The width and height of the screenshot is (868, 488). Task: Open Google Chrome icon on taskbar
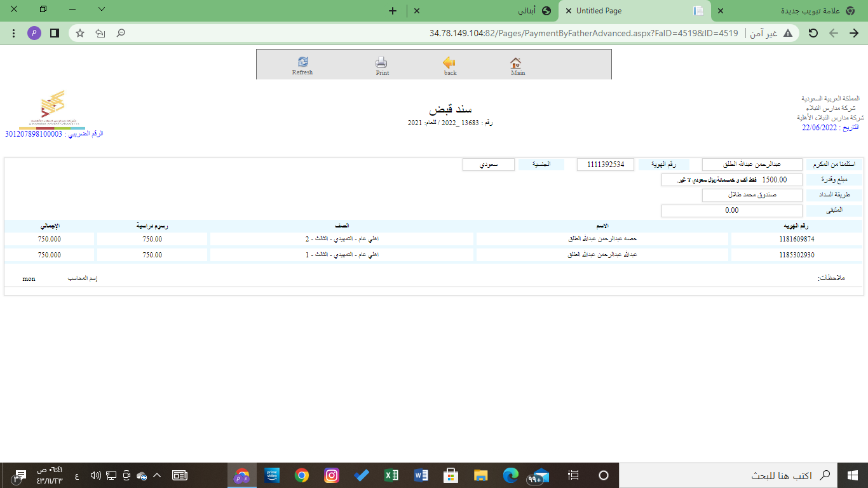[301, 475]
